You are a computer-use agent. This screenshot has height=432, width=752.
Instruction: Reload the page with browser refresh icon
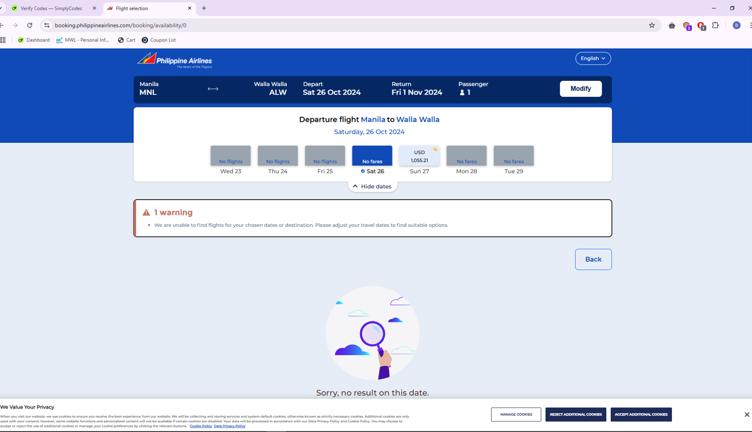(30, 25)
